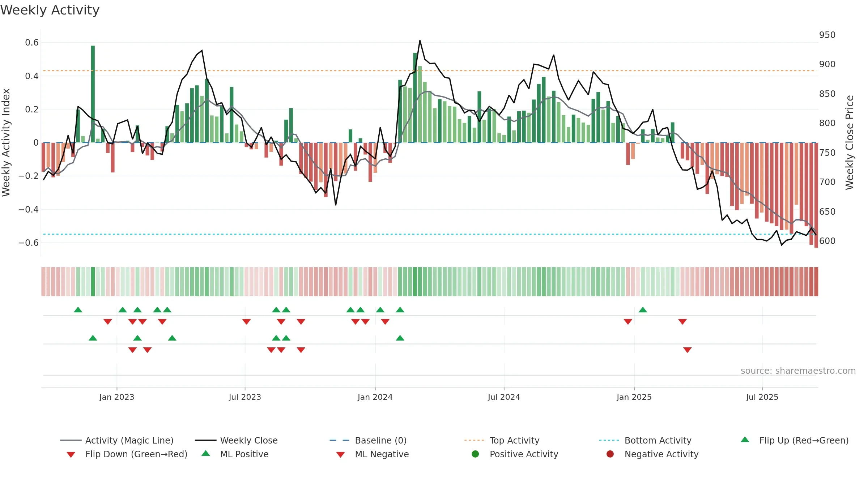Image resolution: width=868 pixels, height=488 pixels.
Task: Click the Top Activity orange dotted line sample
Action: coord(474,440)
